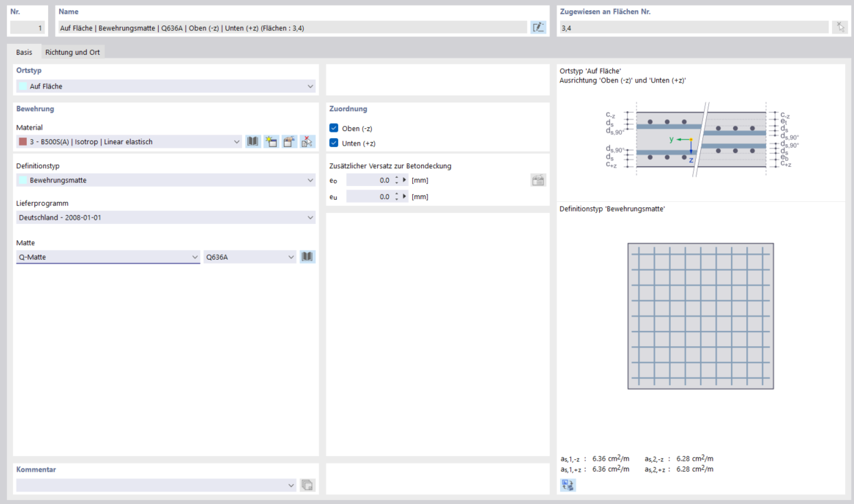Click the e_u value stepper arrows
Viewport: 854px width, 504px height.
395,197
